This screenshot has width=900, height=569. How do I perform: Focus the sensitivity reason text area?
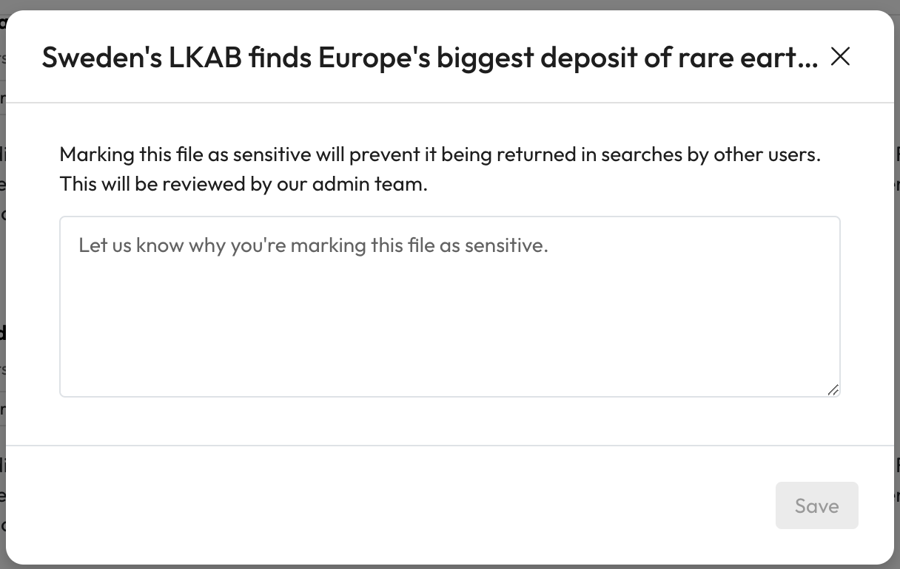449,306
